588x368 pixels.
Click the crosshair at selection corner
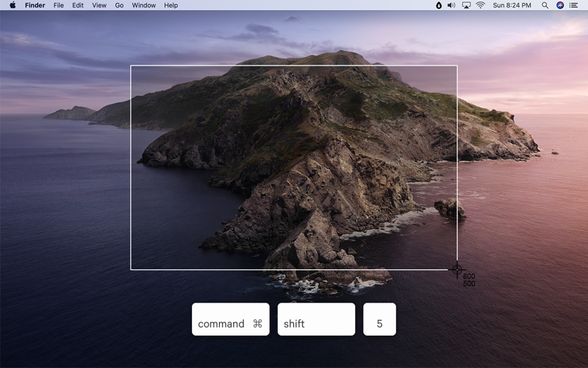coord(457,269)
